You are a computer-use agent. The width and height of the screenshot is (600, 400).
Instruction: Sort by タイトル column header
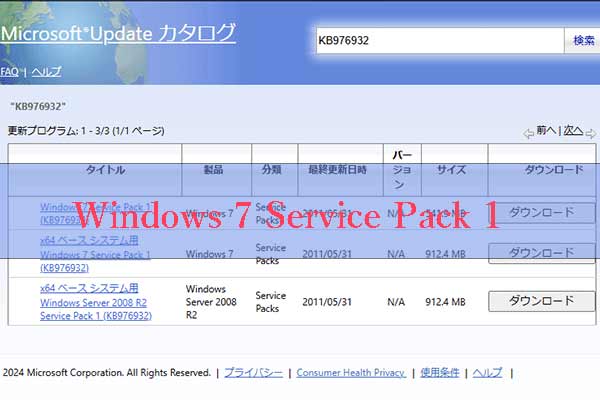tap(105, 170)
